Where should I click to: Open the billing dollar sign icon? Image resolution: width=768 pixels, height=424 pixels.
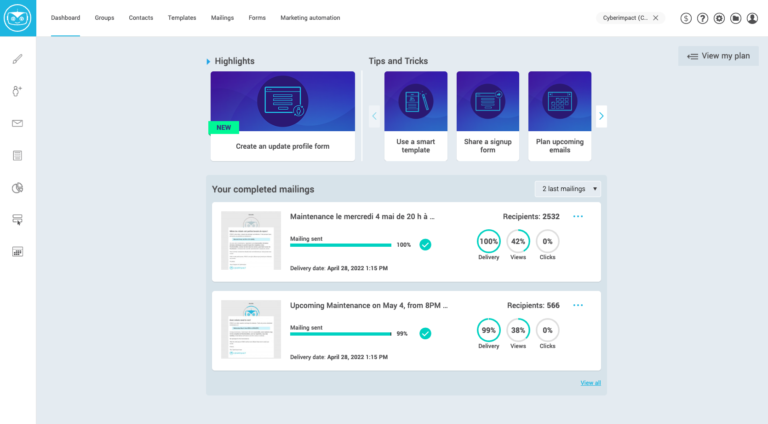686,18
